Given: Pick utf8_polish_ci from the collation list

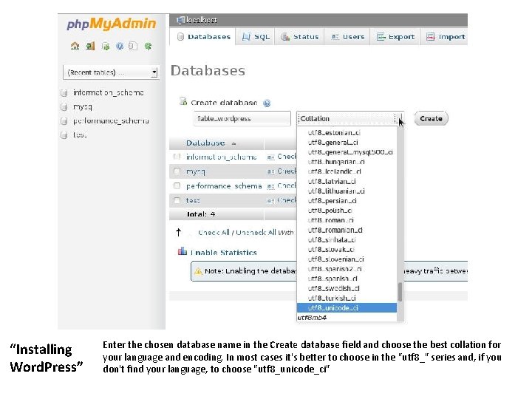Looking at the screenshot, I should [x=330, y=211].
